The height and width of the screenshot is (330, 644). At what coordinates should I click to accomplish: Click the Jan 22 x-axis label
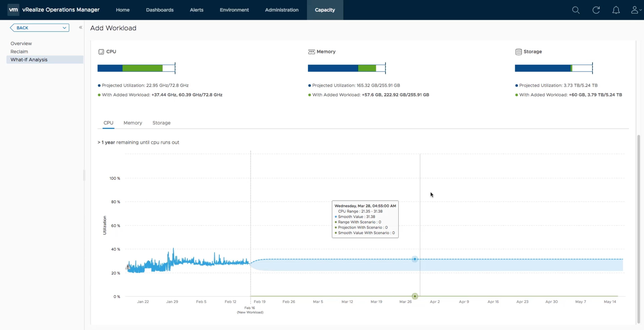tap(143, 301)
